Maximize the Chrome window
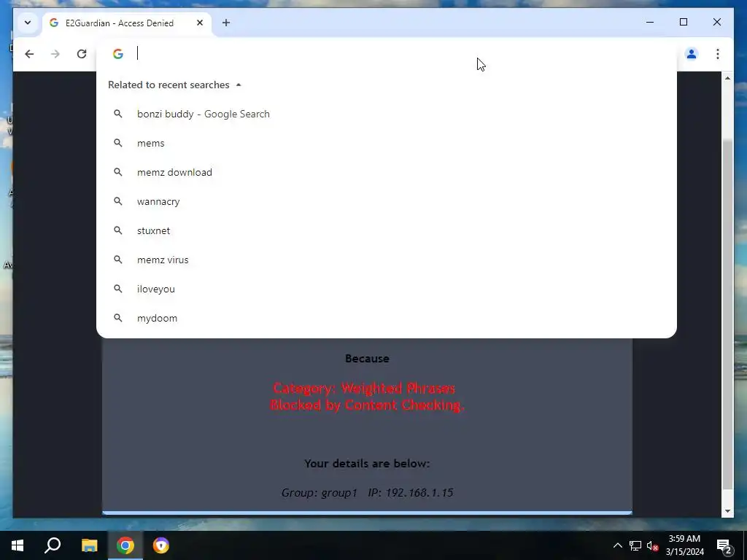Screen dimensions: 747x560 683,22
